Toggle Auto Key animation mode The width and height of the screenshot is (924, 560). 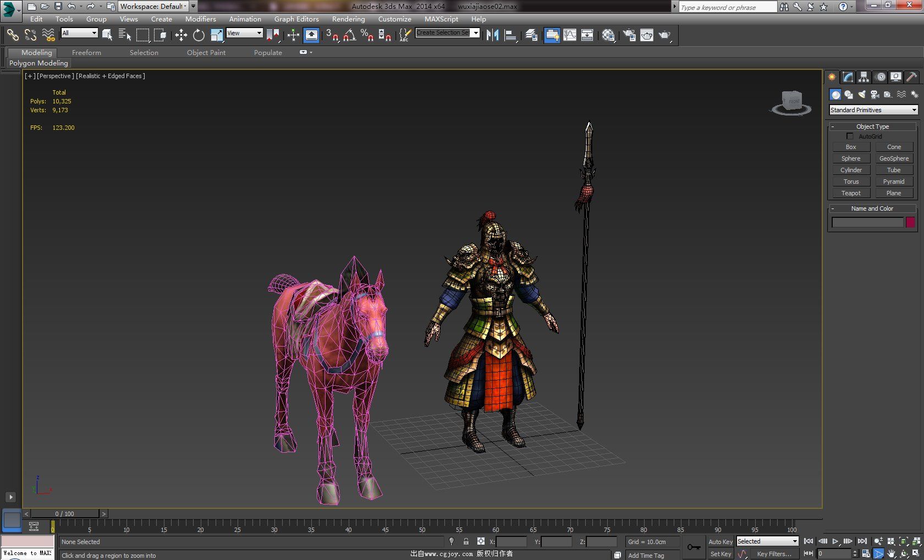coord(720,542)
